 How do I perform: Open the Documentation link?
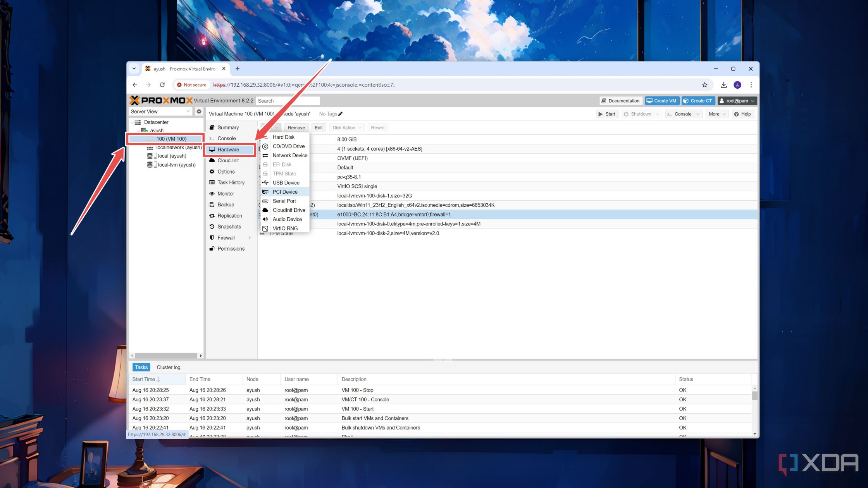[x=621, y=101]
